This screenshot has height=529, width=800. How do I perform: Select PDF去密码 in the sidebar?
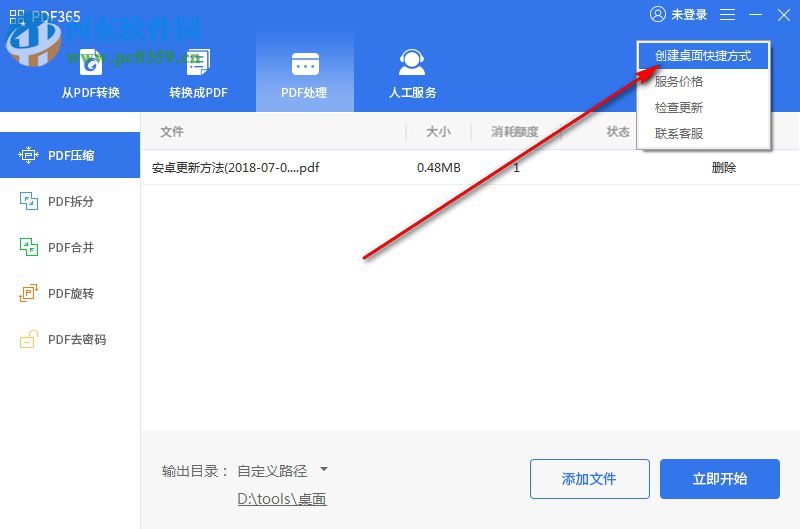pos(70,339)
